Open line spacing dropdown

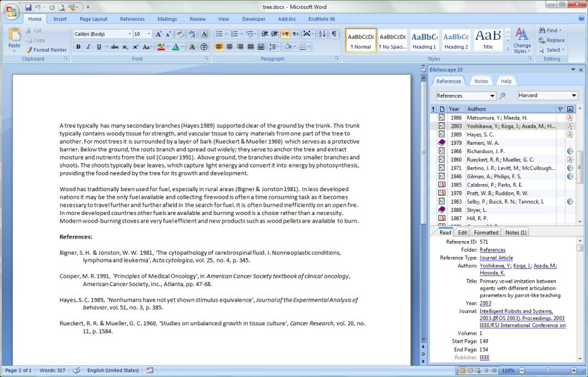click(274, 47)
